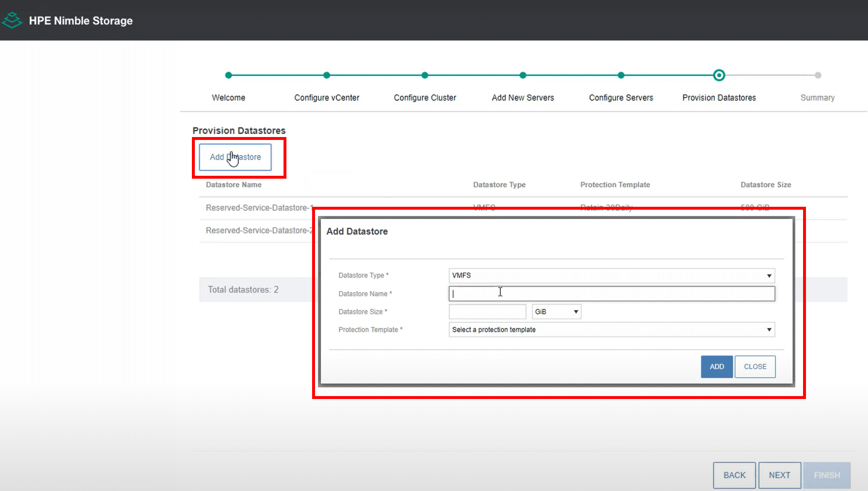Screen dimensions: 868x491
Task: Click the Configure Servers progress dot
Action: click(x=621, y=75)
